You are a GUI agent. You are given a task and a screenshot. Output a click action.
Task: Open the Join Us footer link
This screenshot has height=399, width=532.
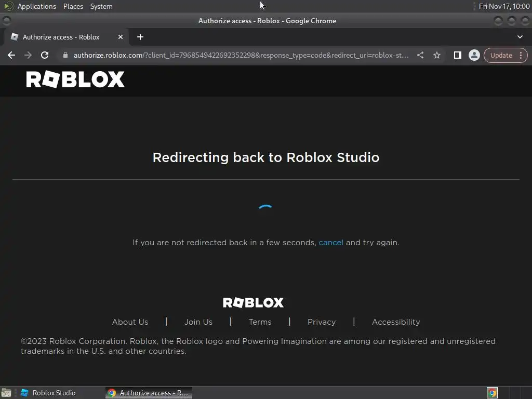pyautogui.click(x=198, y=322)
